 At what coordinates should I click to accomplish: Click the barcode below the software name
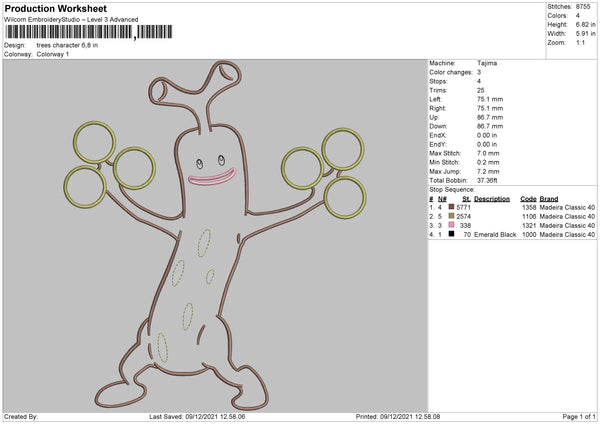click(x=88, y=32)
